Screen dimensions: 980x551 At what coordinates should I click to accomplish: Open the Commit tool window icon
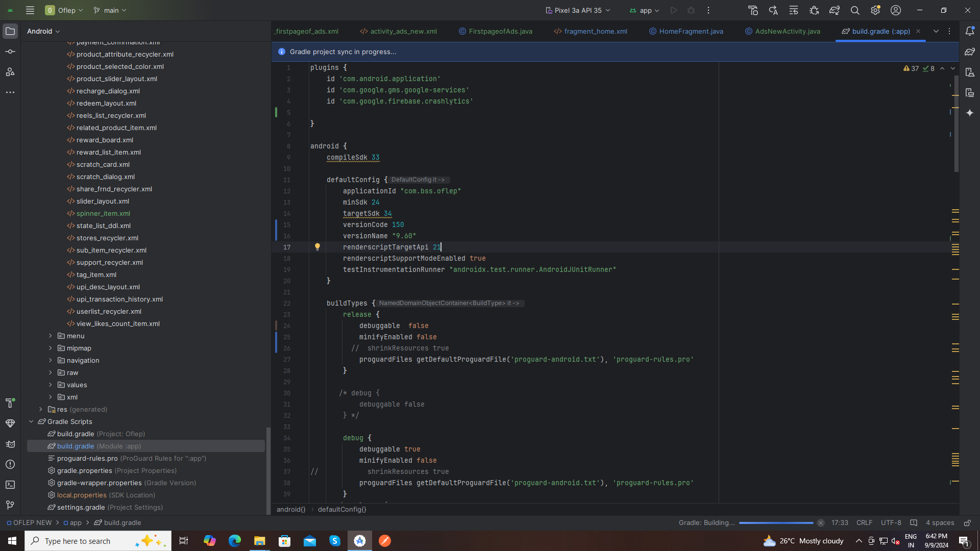click(x=10, y=52)
